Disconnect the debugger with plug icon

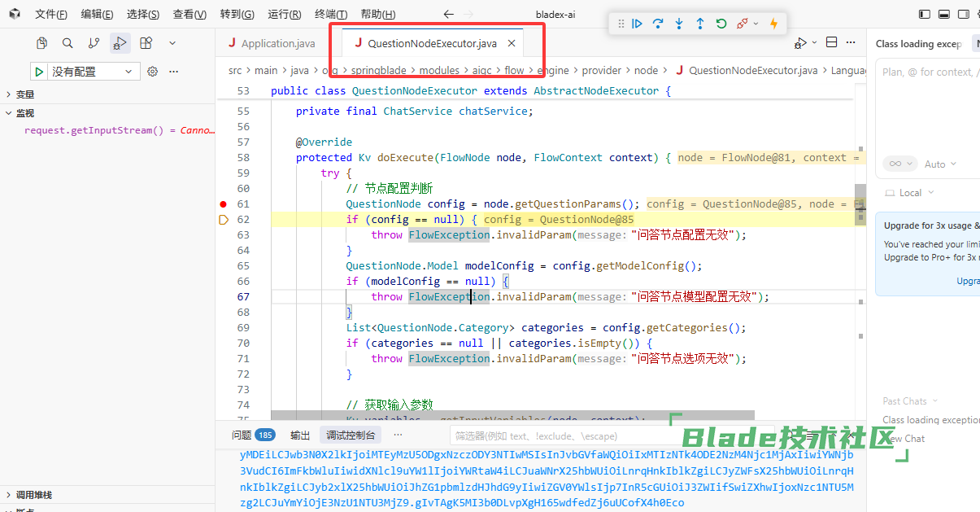click(743, 24)
